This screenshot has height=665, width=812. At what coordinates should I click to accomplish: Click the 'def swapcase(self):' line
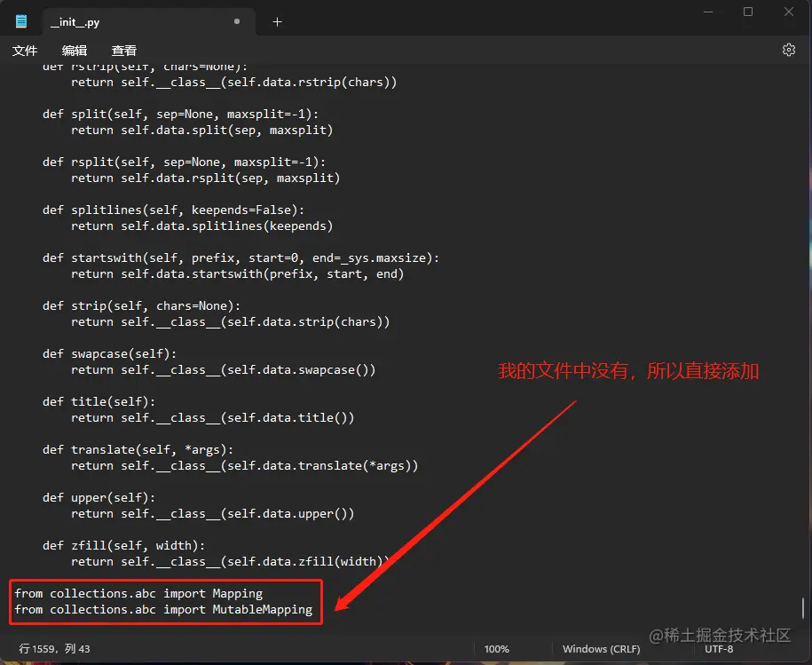[x=109, y=354]
